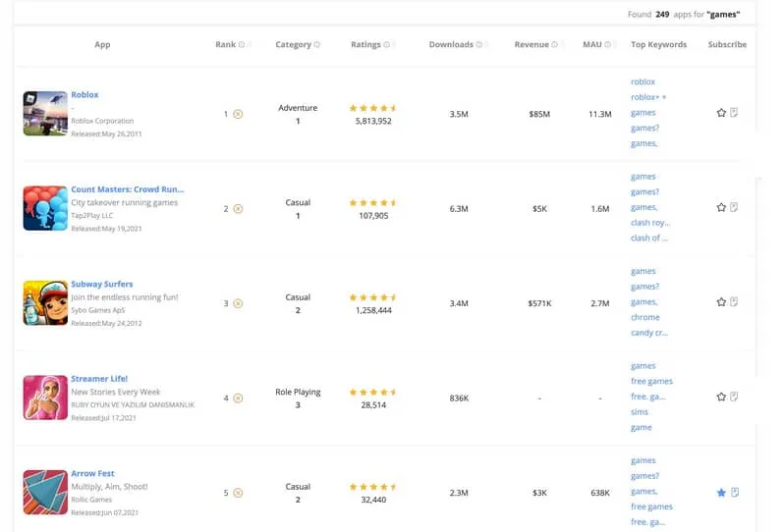Sort by the Downloads column header

tap(451, 44)
